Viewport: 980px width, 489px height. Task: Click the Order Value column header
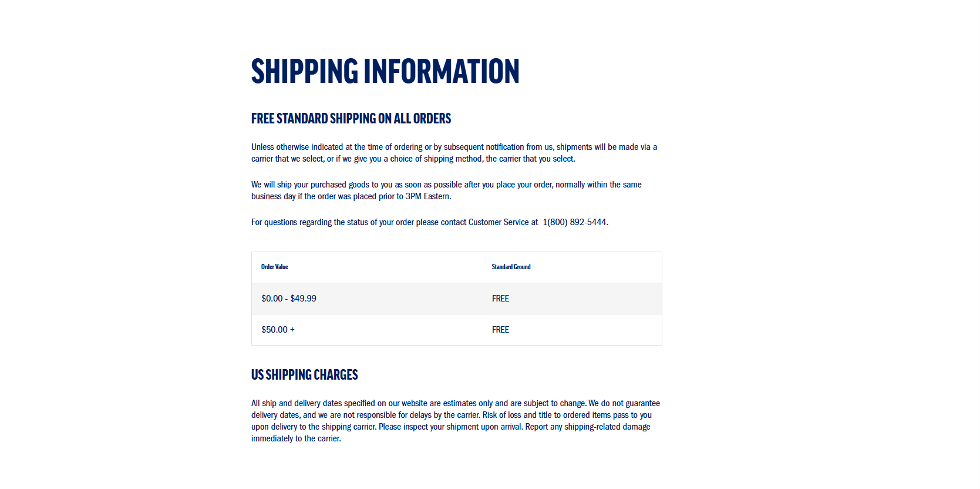274,267
